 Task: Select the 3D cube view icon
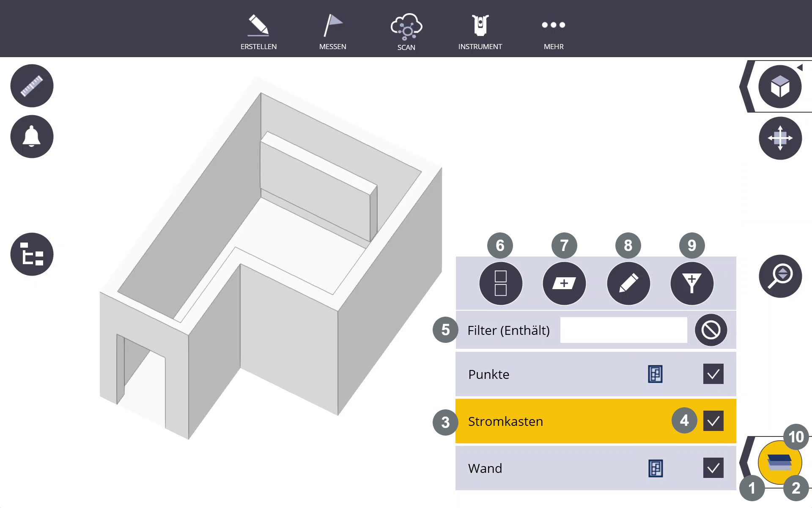pyautogui.click(x=780, y=86)
